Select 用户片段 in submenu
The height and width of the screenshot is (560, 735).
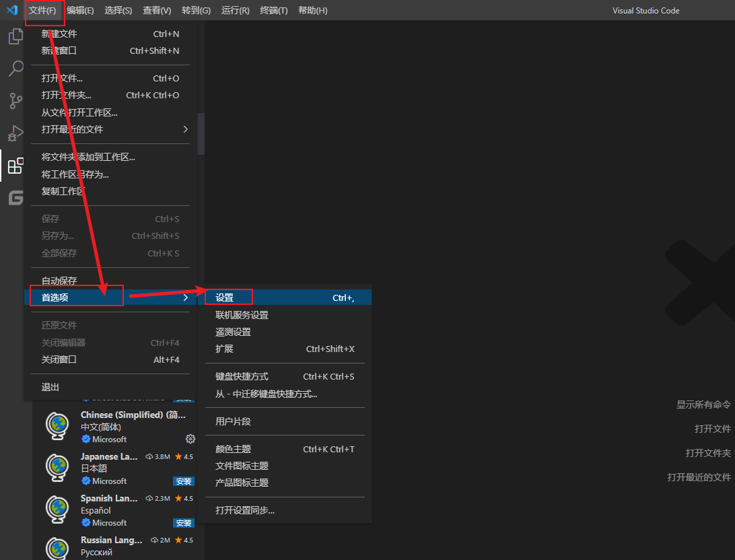285,421
